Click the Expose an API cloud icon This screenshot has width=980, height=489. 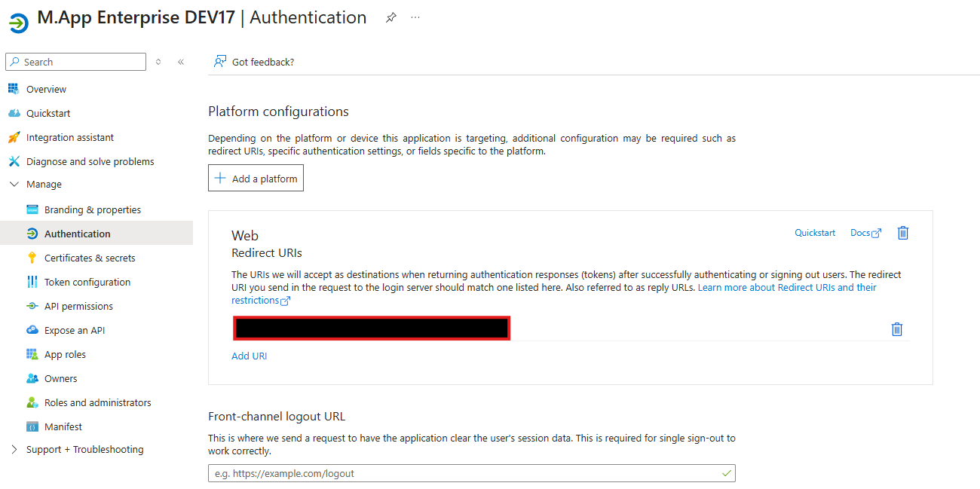coord(32,330)
